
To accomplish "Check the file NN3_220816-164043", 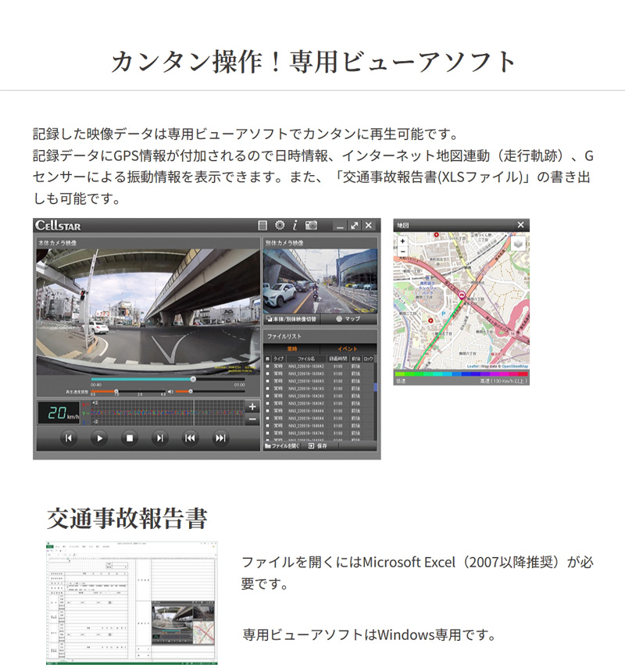I will pos(268,381).
